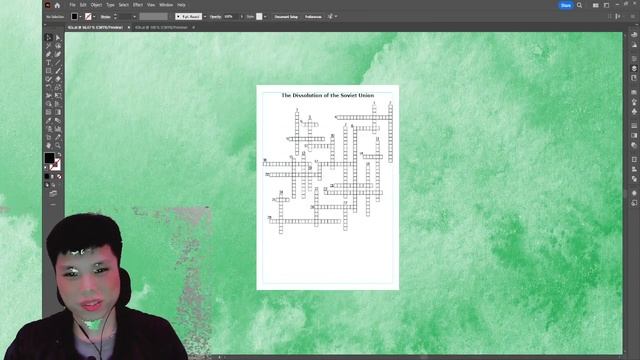Select the Curvature tool
Screen dimensions: 640x360
point(58,54)
